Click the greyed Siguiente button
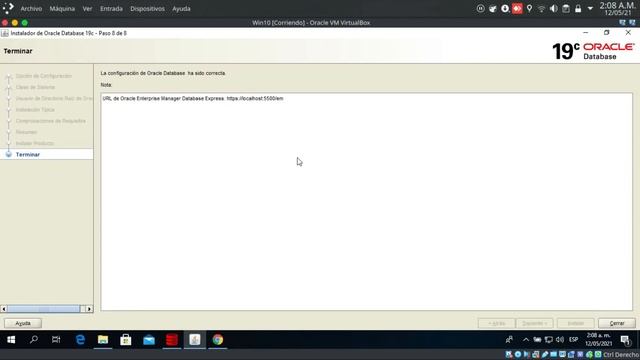 534,323
